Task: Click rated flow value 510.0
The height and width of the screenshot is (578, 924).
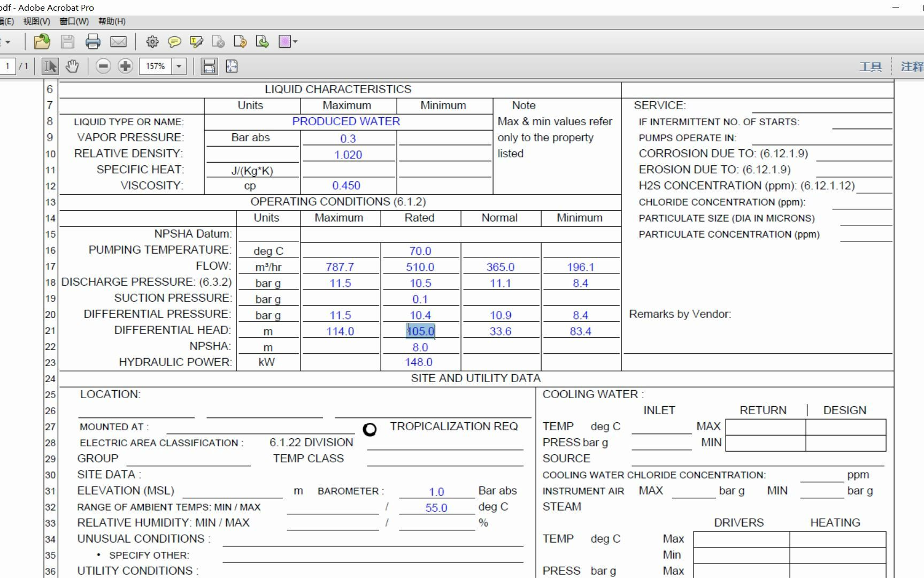Action: click(x=420, y=267)
